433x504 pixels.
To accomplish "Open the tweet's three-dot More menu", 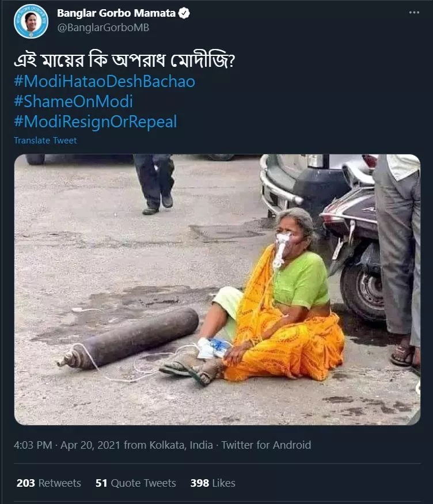I will [x=414, y=13].
